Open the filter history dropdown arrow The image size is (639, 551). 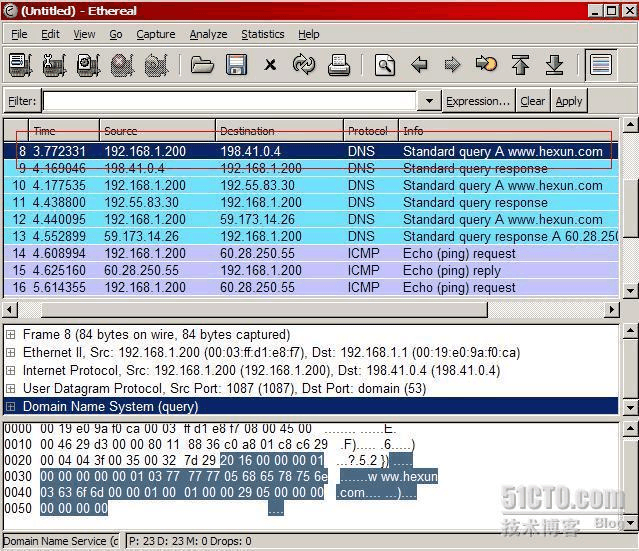point(429,101)
